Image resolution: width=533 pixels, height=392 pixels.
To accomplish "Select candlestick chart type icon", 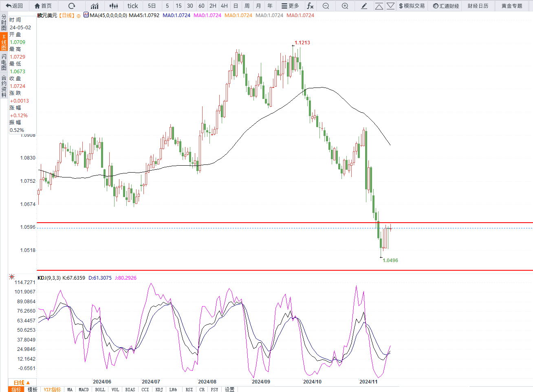I will pyautogui.click(x=114, y=6).
